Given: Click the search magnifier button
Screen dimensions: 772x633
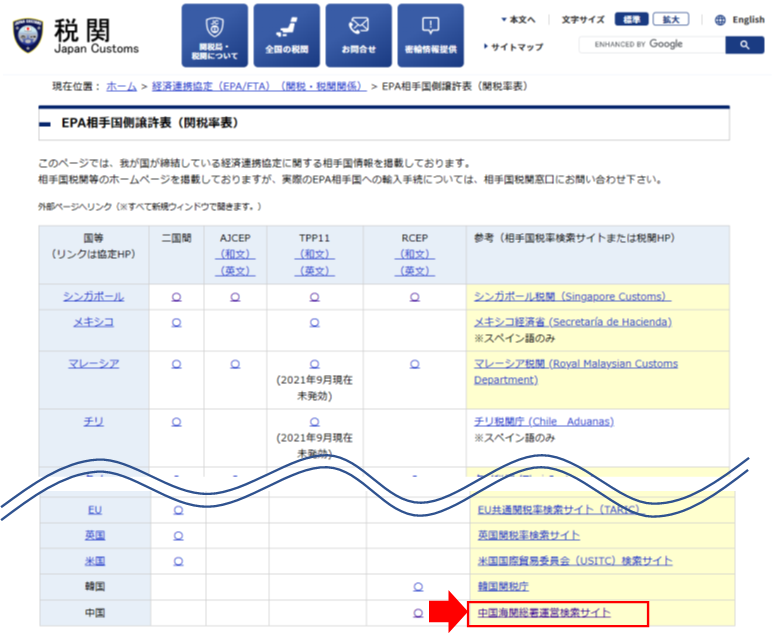Looking at the screenshot, I should click(744, 45).
